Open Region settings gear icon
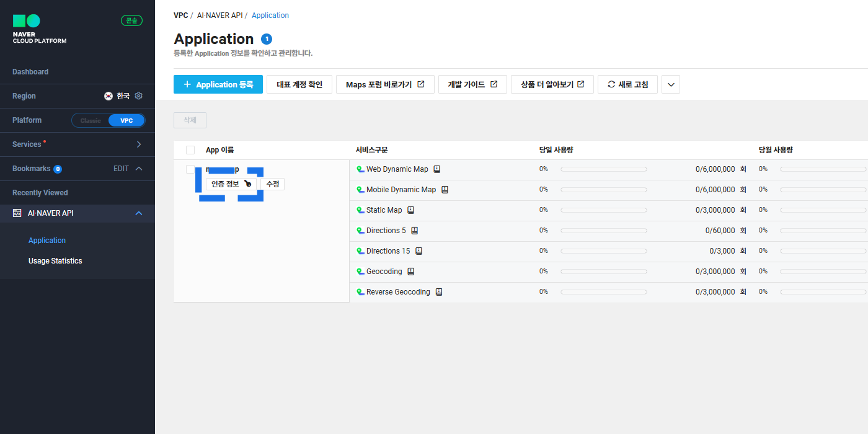The image size is (868, 434). tap(139, 96)
